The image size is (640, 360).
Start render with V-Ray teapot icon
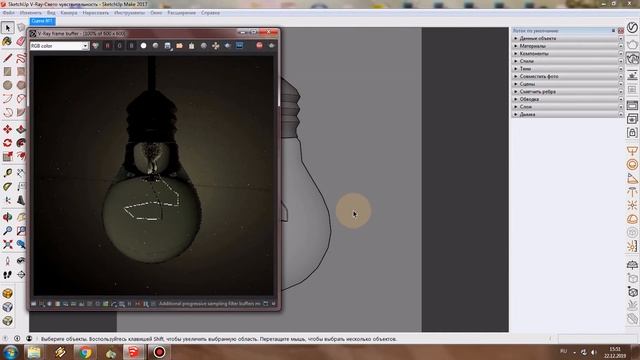coord(632,44)
